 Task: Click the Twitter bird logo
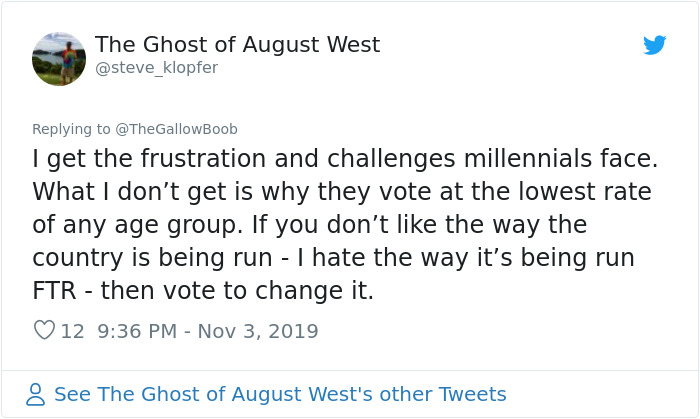tap(654, 45)
